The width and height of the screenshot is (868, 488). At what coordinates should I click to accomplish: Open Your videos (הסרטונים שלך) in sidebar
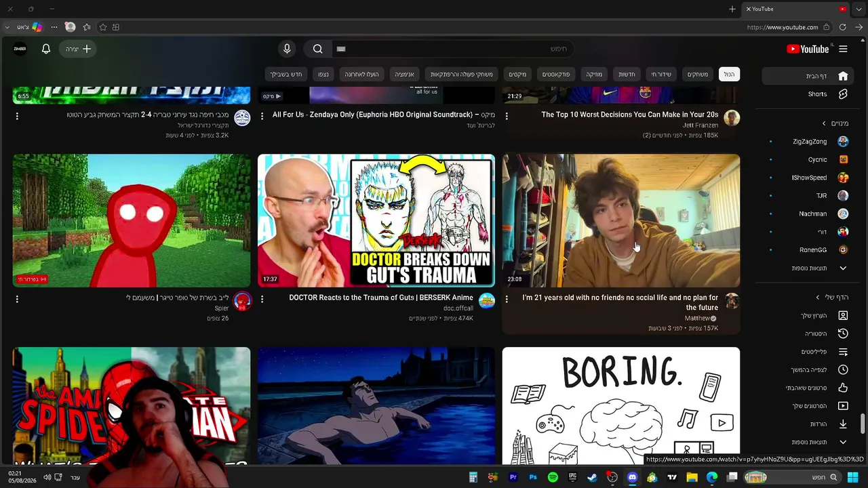808,406
